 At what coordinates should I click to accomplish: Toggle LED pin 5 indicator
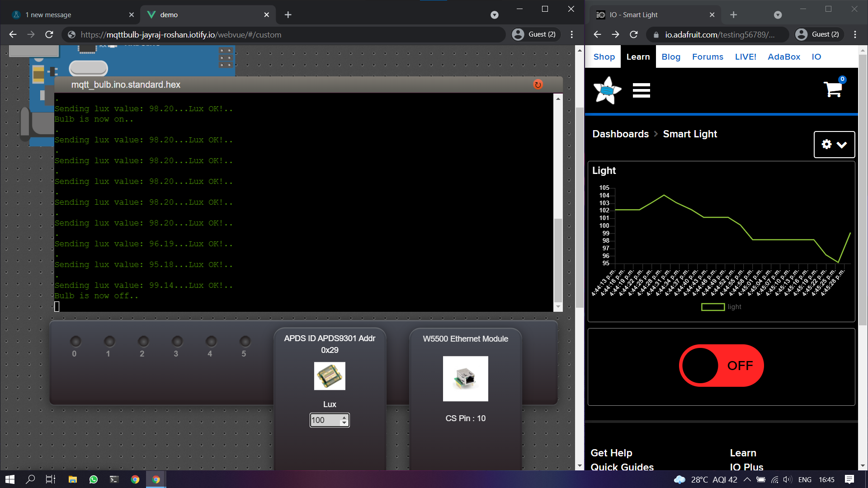(245, 341)
